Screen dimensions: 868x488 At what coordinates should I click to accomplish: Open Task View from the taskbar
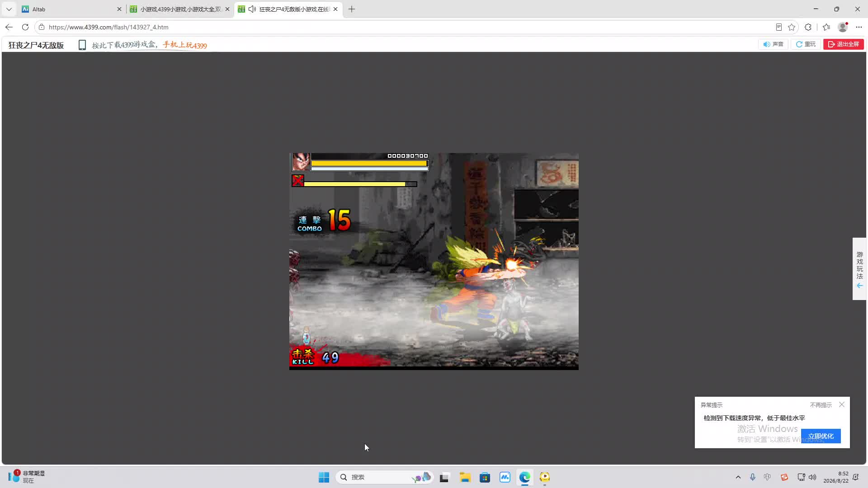point(444,477)
